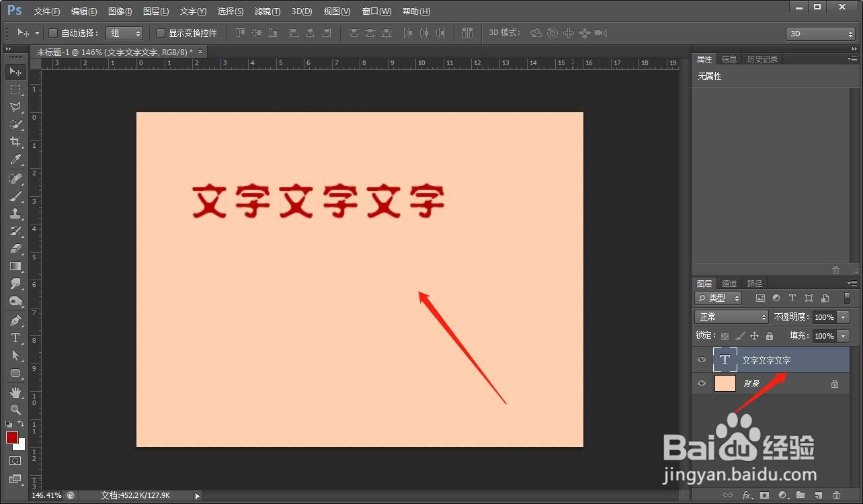The height and width of the screenshot is (504, 863).
Task: Open the 3D workspace dropdown
Action: 821,34
